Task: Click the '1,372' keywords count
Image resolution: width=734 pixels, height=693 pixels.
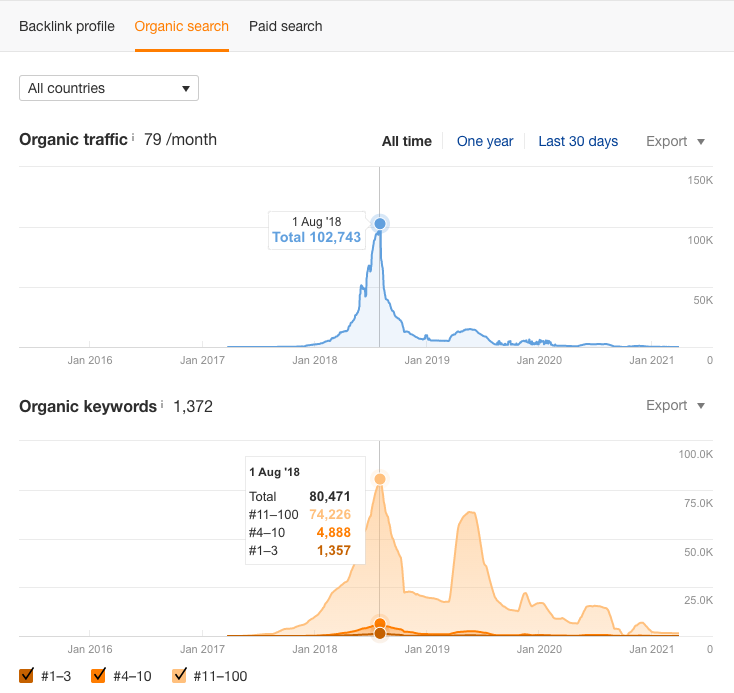Action: click(193, 406)
